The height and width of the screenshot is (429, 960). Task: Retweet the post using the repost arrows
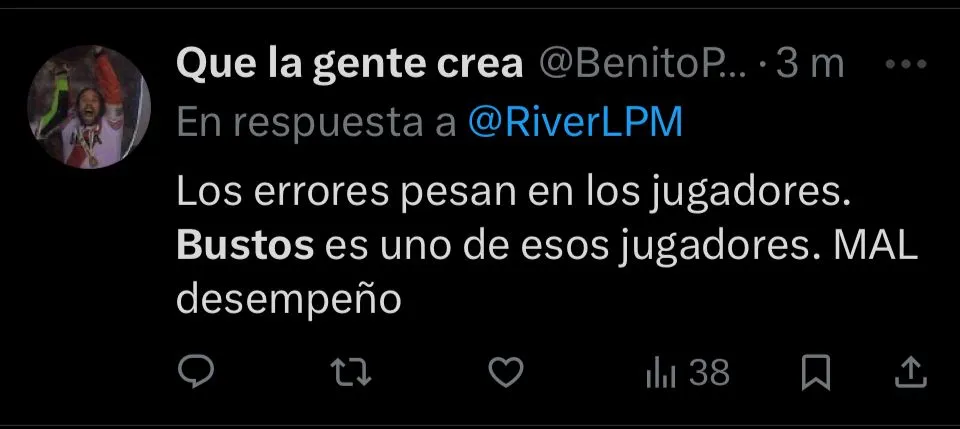pyautogui.click(x=351, y=372)
